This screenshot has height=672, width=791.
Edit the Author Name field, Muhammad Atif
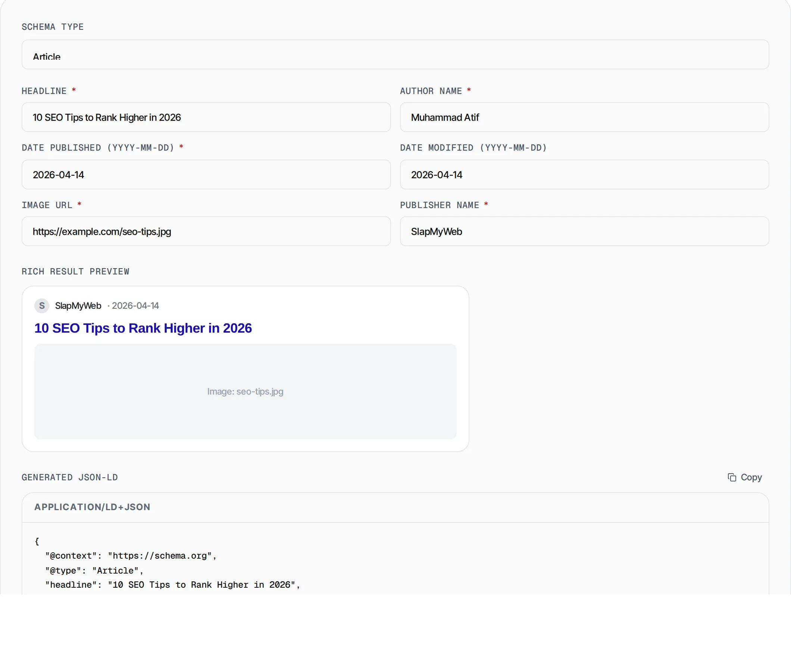[584, 117]
